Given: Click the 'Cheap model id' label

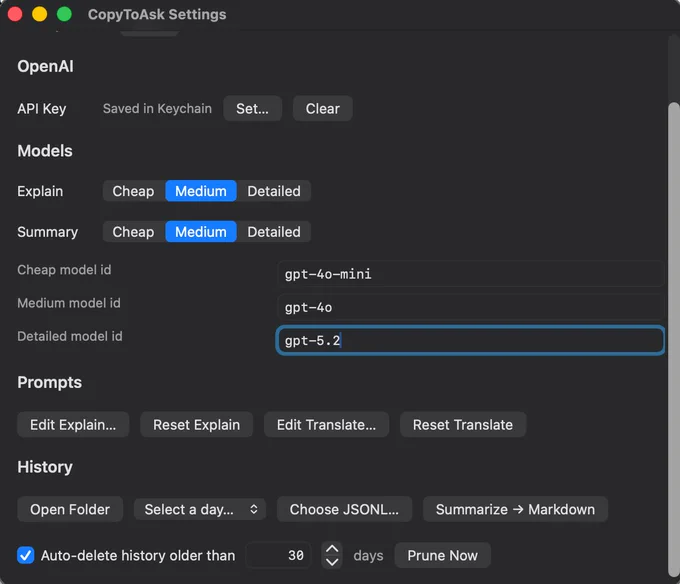Looking at the screenshot, I should point(64,270).
